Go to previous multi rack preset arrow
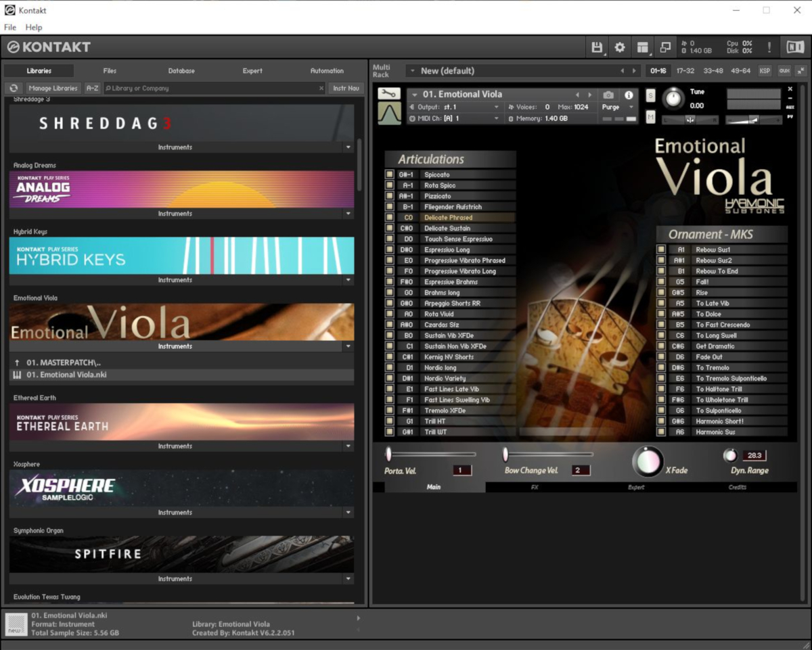Screen dimensions: 812x650 click(622, 71)
